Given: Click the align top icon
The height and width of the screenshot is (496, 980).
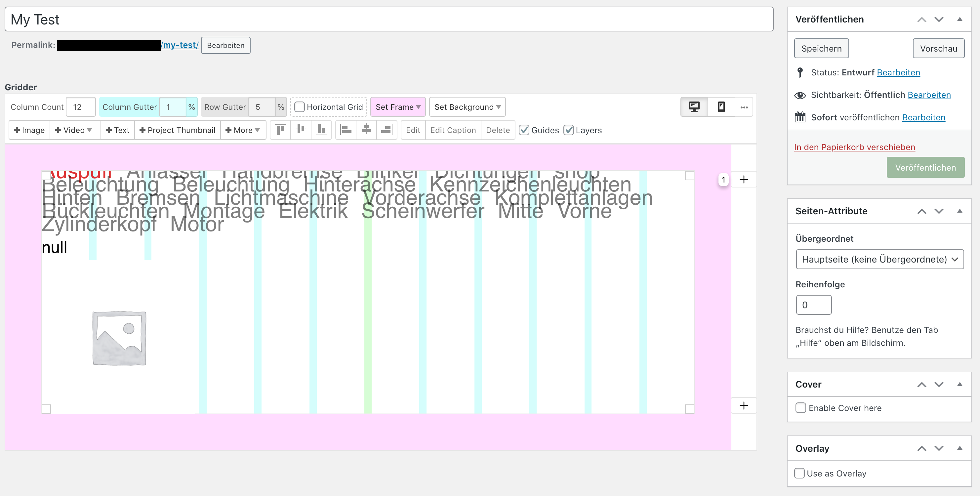Looking at the screenshot, I should [x=280, y=130].
